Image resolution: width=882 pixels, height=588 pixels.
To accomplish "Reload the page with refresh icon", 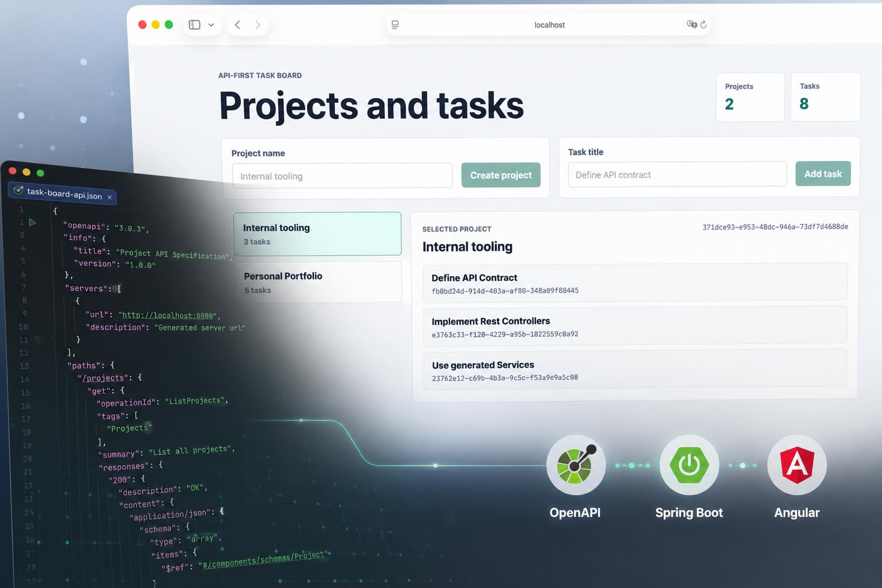I will (x=703, y=25).
